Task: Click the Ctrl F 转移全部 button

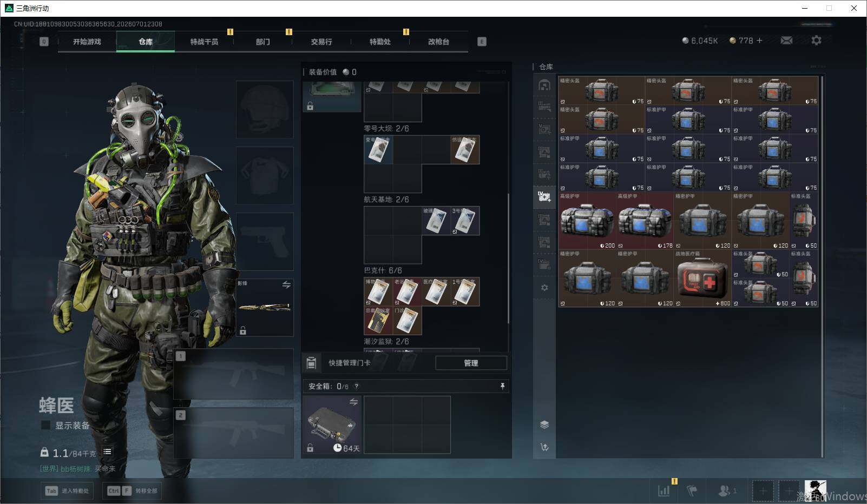Action: coord(133,490)
